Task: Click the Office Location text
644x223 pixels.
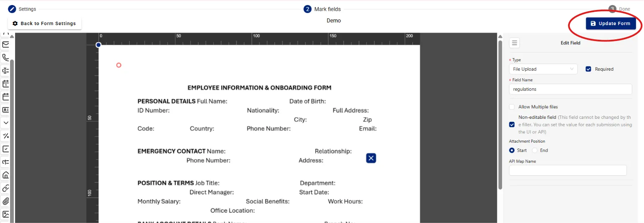Action: coord(232,210)
